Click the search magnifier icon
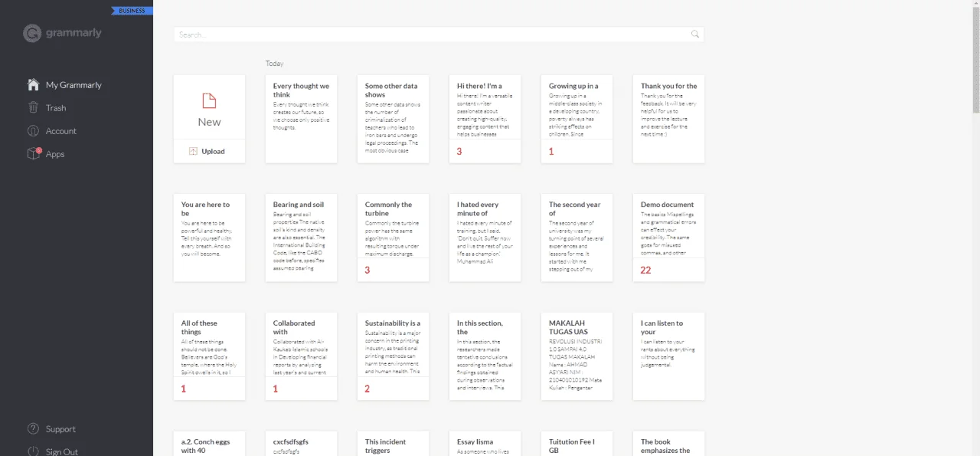The width and height of the screenshot is (980, 456). pos(695,34)
